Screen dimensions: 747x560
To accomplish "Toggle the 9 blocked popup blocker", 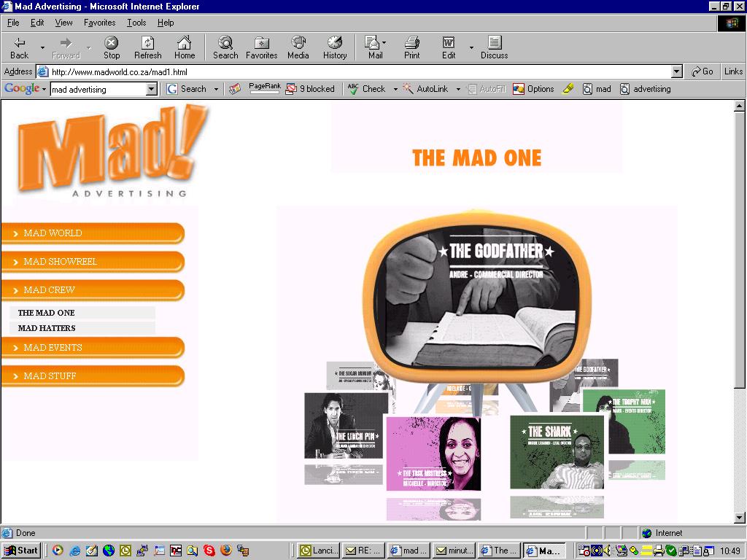I will point(310,89).
